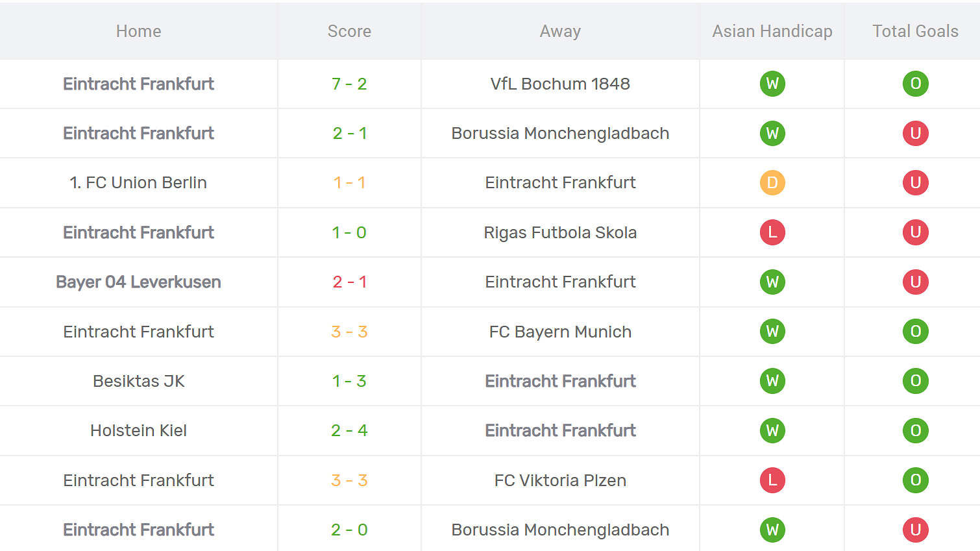Click the W handicap badge for VfL Bochum match

772,84
